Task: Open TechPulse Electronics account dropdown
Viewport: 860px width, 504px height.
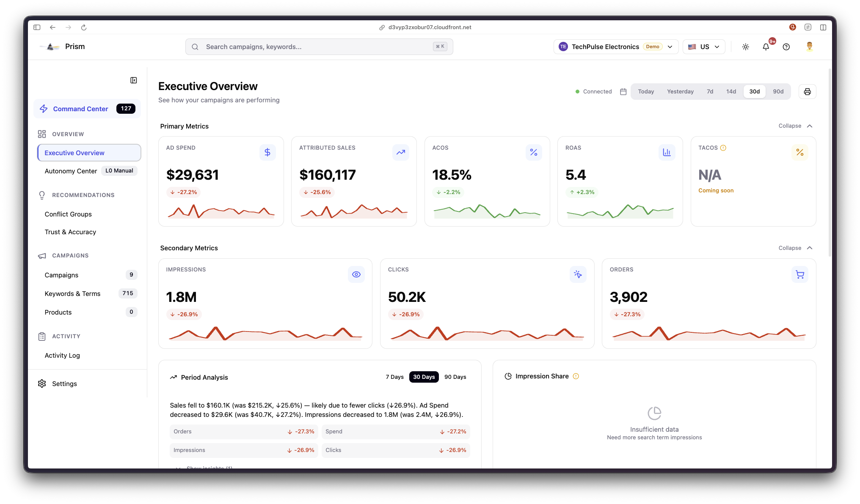Action: pos(616,47)
